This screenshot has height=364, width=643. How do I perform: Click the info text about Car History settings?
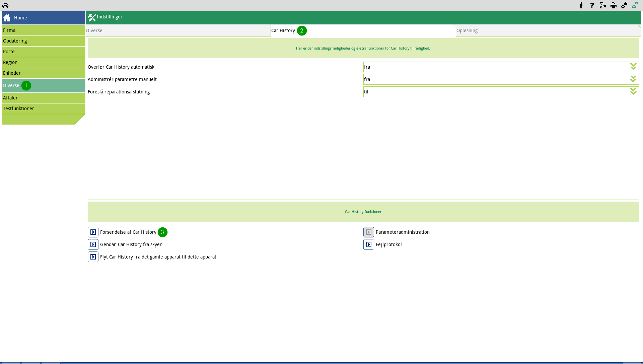pyautogui.click(x=363, y=48)
